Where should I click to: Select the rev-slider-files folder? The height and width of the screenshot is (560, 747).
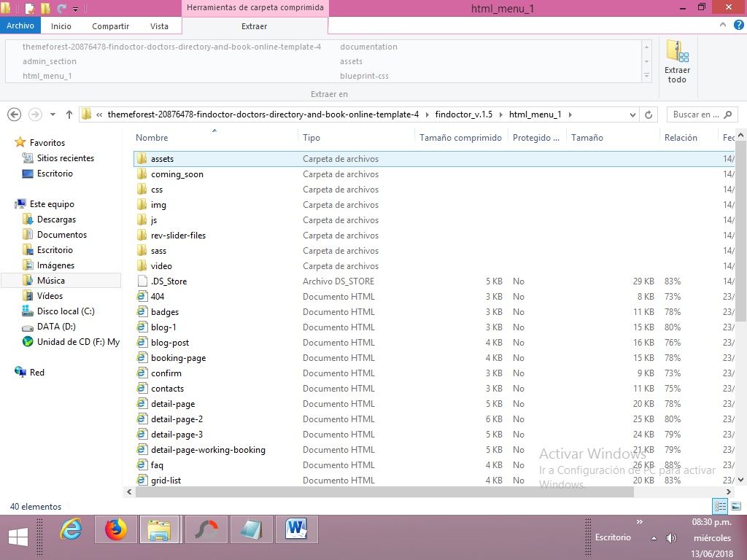pos(178,236)
